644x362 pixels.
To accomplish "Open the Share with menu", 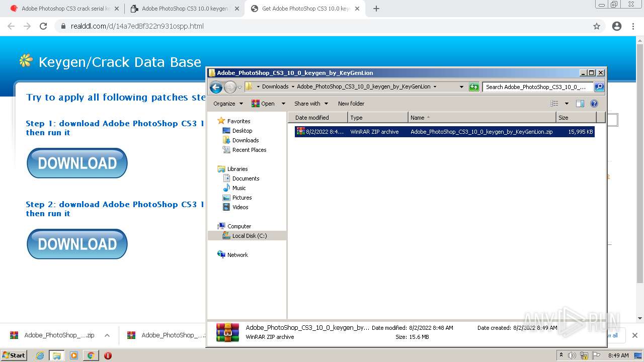I will (311, 104).
